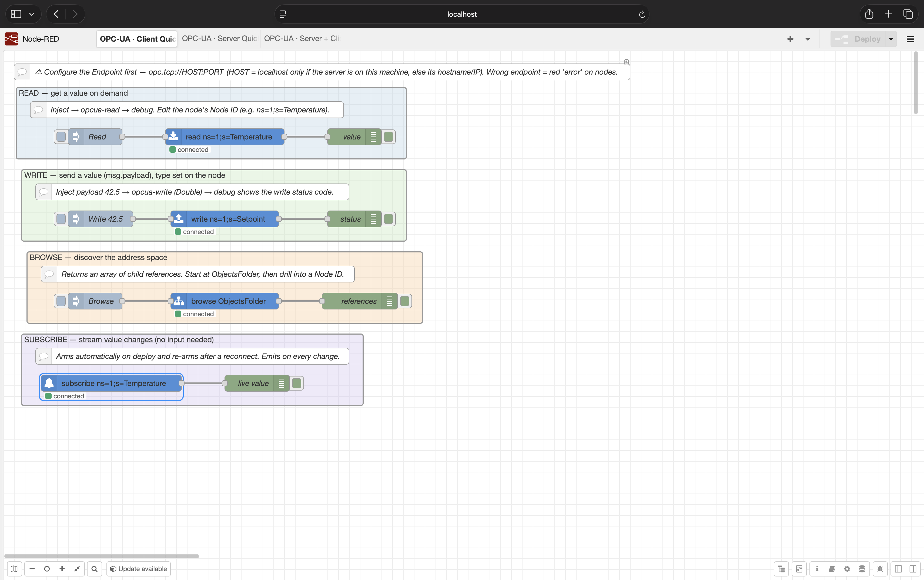
Task: Switch to OPC-UA · Server + Client tab
Action: (301, 39)
